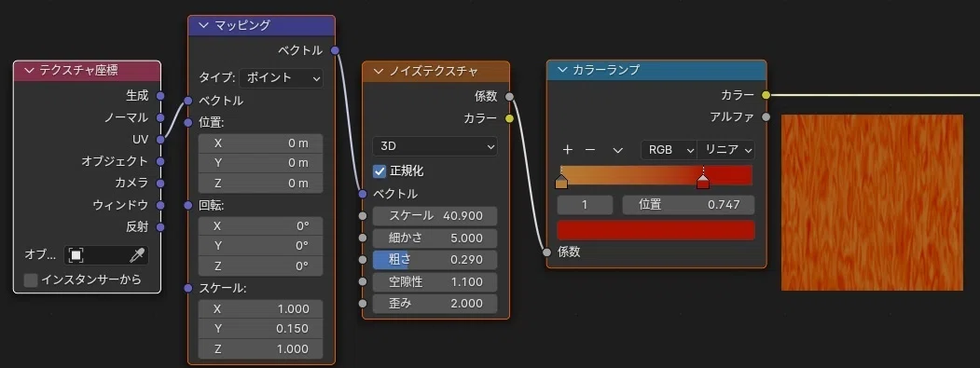Image resolution: width=980 pixels, height=368 pixels.
Task: Pick an object with the eyedropper icon
Action: 136,255
